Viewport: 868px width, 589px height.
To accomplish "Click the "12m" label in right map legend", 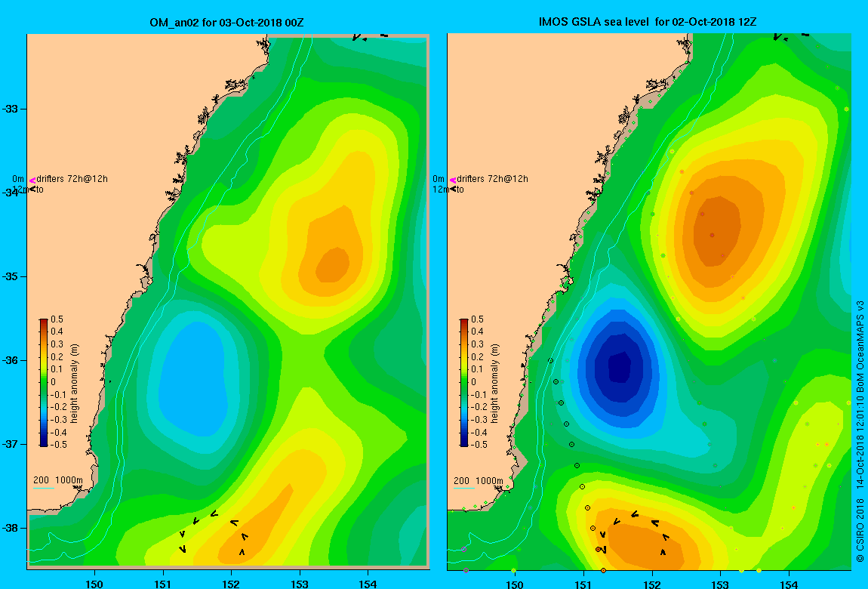I will 441,190.
